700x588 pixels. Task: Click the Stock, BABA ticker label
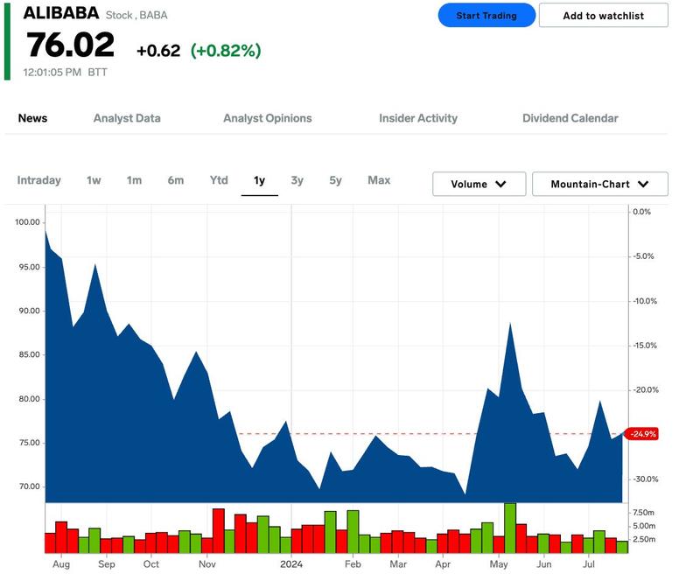(136, 15)
